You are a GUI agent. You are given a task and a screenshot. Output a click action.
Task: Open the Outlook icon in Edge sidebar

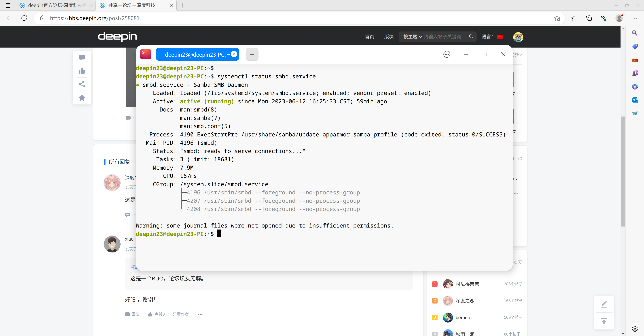[x=634, y=100]
